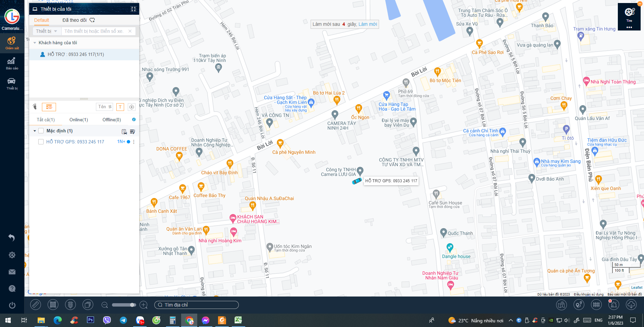Toggle the device name label T button

[x=120, y=107]
